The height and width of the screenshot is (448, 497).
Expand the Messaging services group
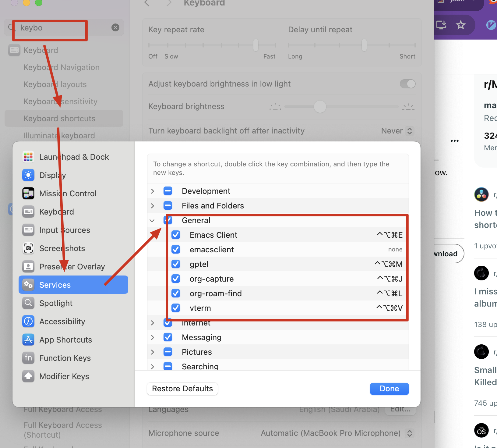153,337
